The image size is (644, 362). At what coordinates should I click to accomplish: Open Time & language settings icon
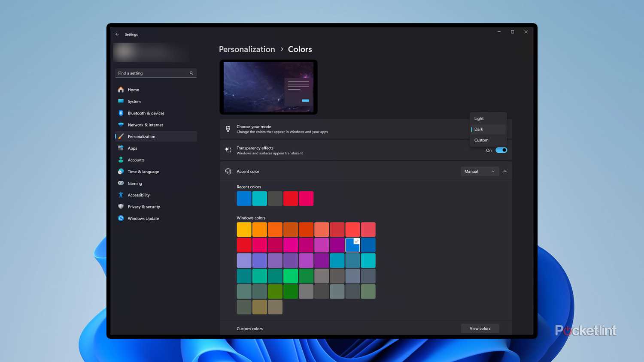121,172
